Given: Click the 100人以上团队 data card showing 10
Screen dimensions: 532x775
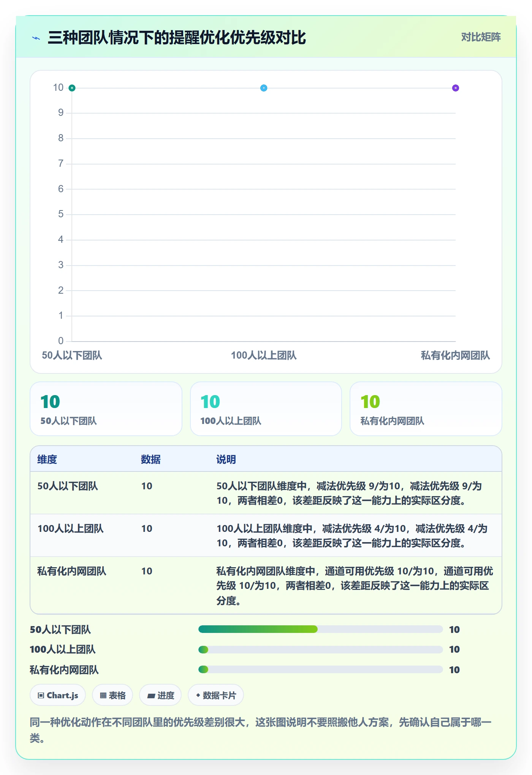Looking at the screenshot, I should pyautogui.click(x=266, y=409).
